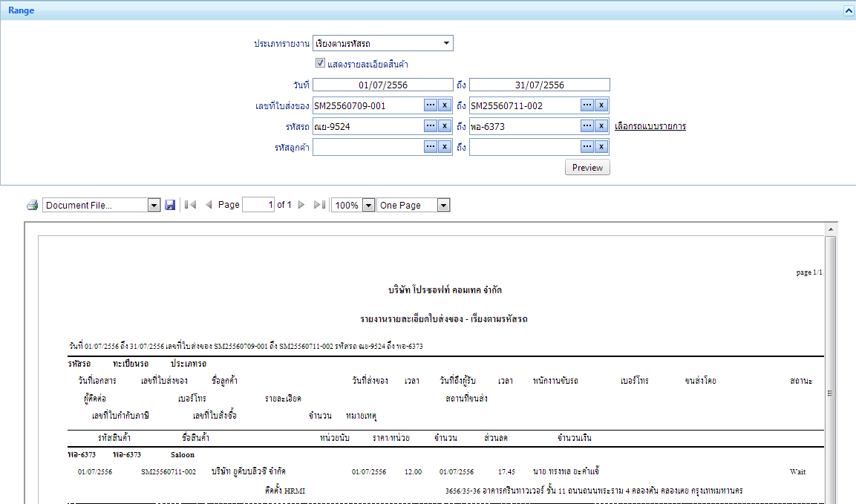Browse for the starting รหัสรถ value
The width and height of the screenshot is (856, 504).
pyautogui.click(x=431, y=126)
